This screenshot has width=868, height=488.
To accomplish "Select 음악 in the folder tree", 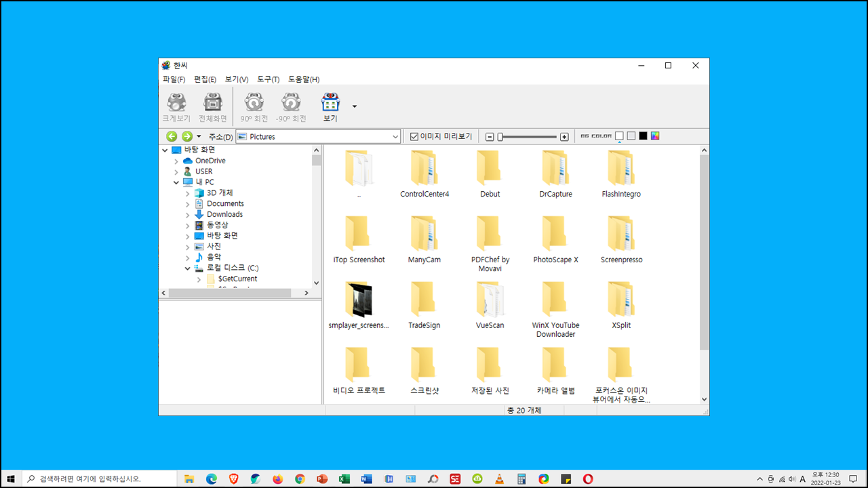I will tap(214, 257).
